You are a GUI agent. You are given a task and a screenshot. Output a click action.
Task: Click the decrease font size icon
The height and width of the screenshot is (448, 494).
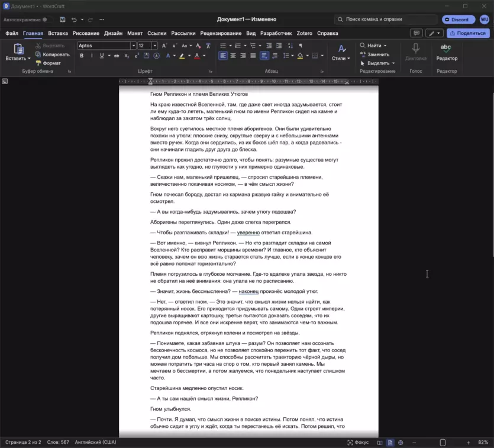point(174,46)
